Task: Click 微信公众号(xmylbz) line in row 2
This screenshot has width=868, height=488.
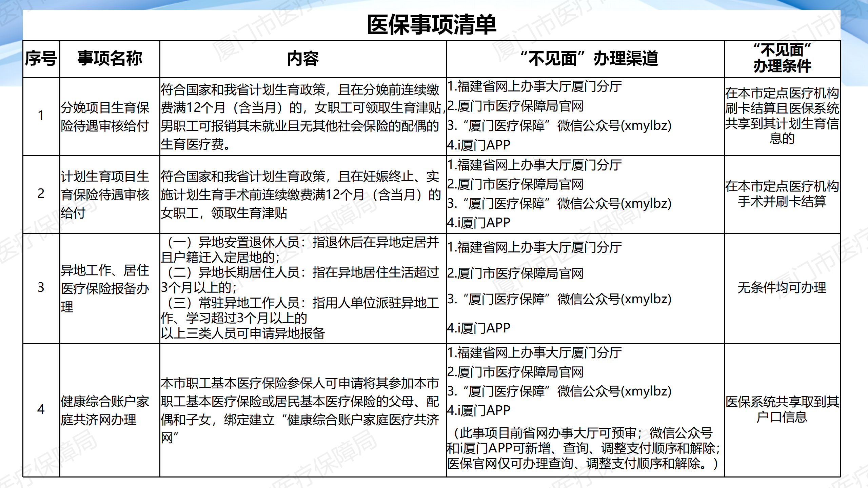Action: (x=559, y=204)
